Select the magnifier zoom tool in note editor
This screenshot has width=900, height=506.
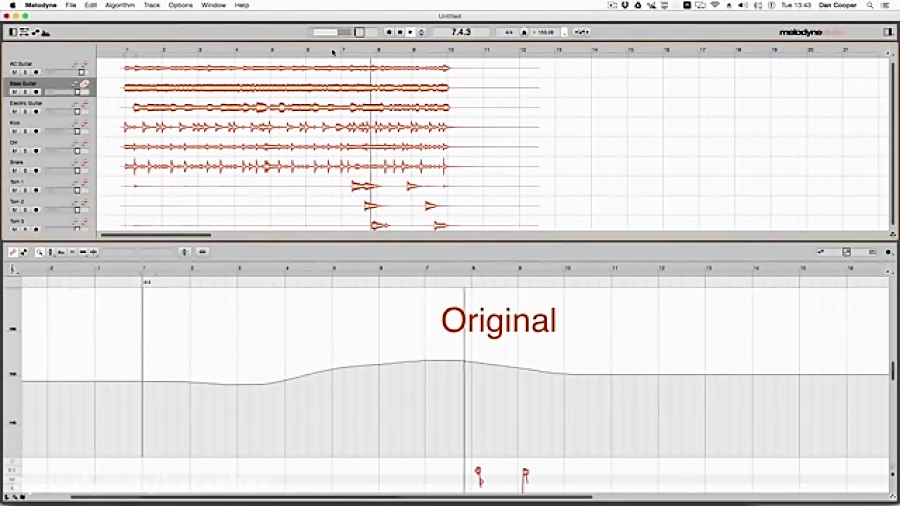pos(39,252)
